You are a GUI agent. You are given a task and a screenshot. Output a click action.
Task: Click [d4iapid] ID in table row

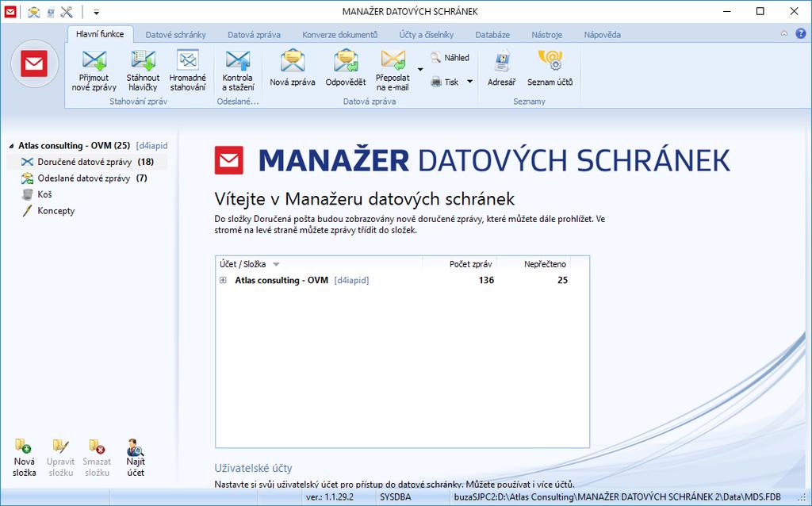(x=351, y=280)
